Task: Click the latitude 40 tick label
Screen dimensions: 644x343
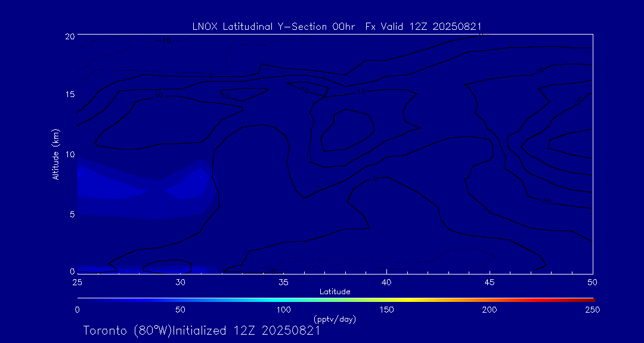Action: coord(386,281)
